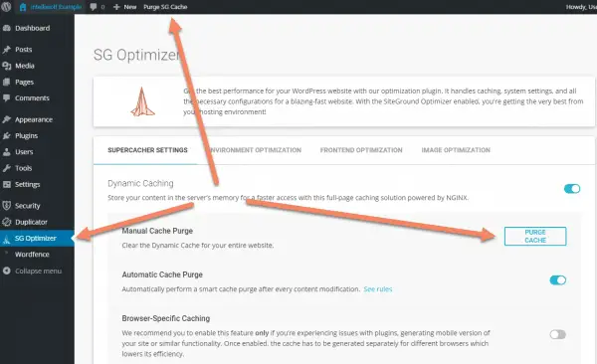
Task: Open the Pages menu label
Action: coord(24,82)
